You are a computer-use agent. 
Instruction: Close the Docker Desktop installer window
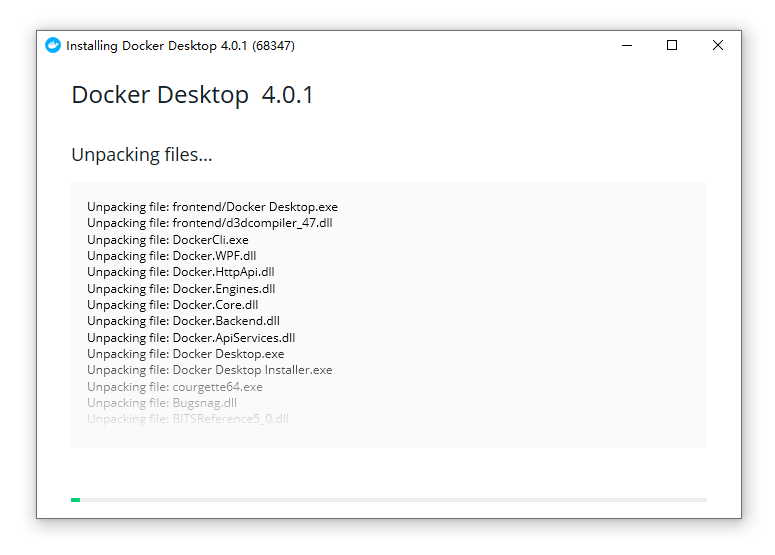[718, 45]
